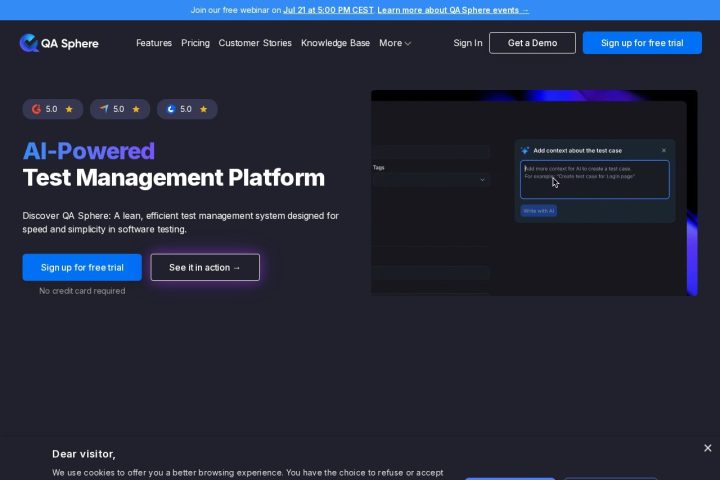Image resolution: width=720 pixels, height=480 pixels.
Task: Click header Sign up for free trial button
Action: point(642,43)
